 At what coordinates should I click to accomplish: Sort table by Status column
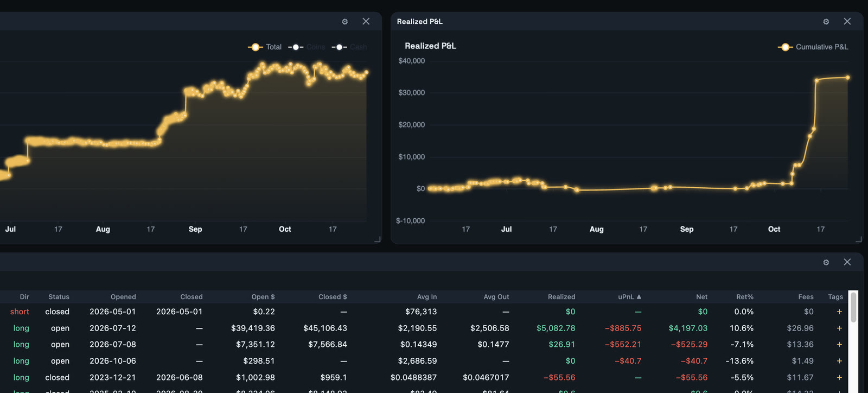(59, 297)
